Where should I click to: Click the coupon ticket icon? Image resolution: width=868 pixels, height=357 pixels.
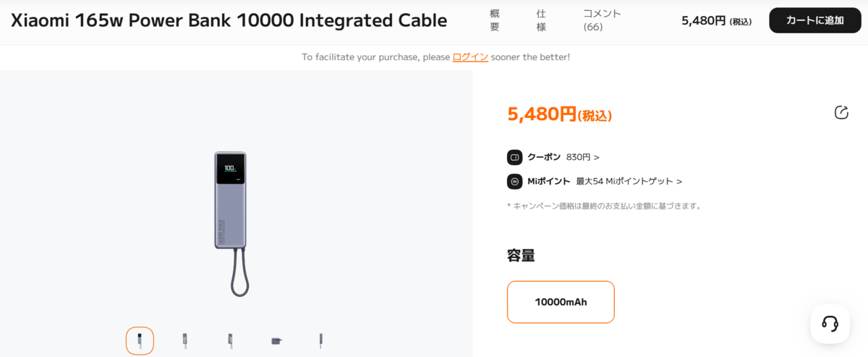(514, 157)
